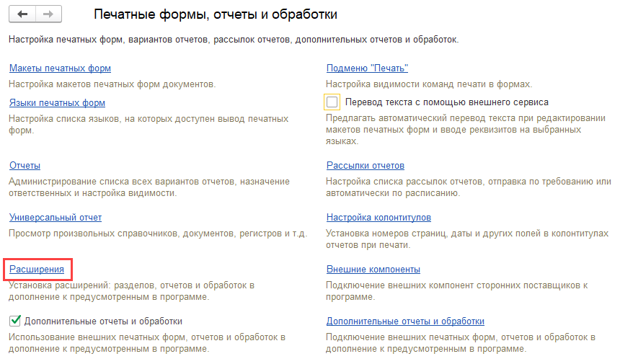
Task: Enable the Перевод текста с помощью внешнего сервиса checkbox
Action: tap(332, 102)
